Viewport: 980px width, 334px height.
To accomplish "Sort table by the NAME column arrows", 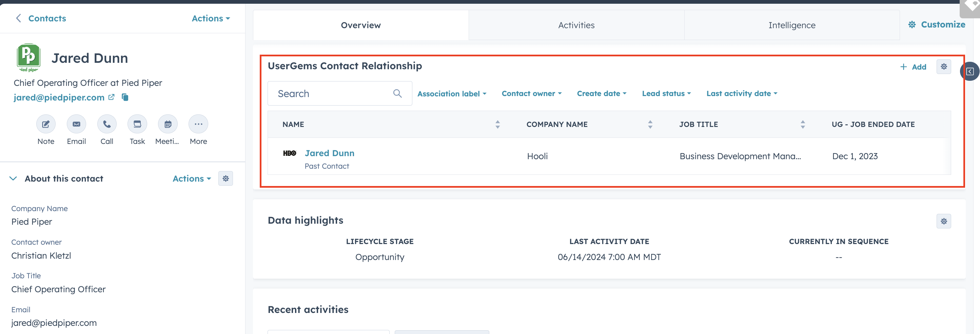I will click(497, 124).
